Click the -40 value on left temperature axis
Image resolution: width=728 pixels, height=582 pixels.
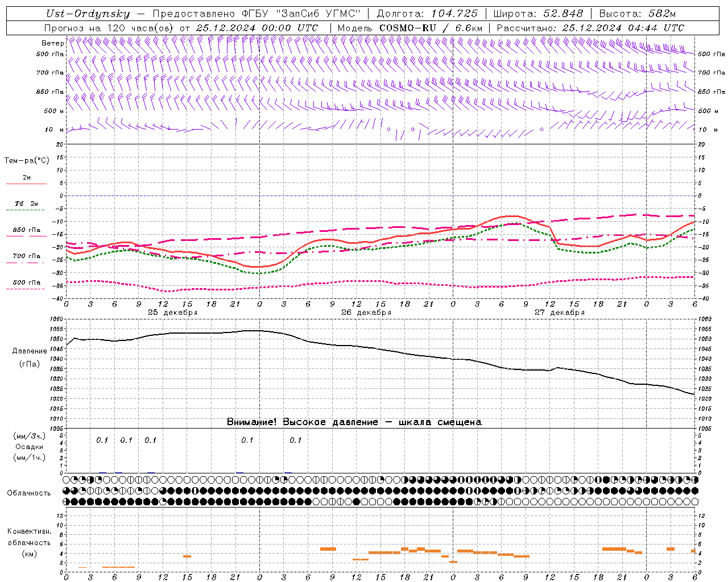[59, 299]
